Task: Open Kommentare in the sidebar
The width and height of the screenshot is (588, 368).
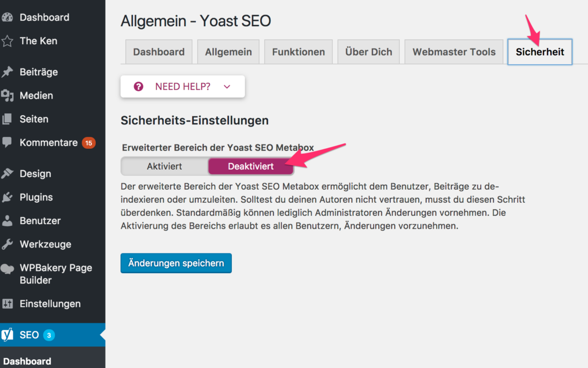Action: coord(48,143)
